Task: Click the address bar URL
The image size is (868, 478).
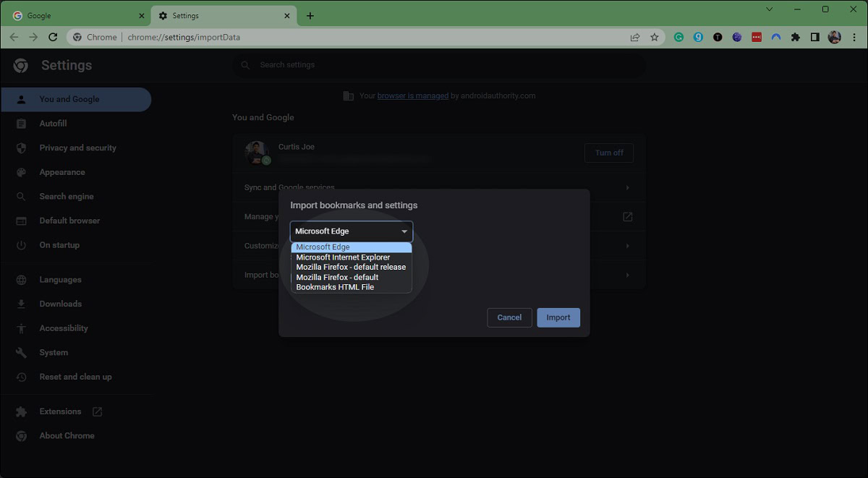Action: [184, 37]
